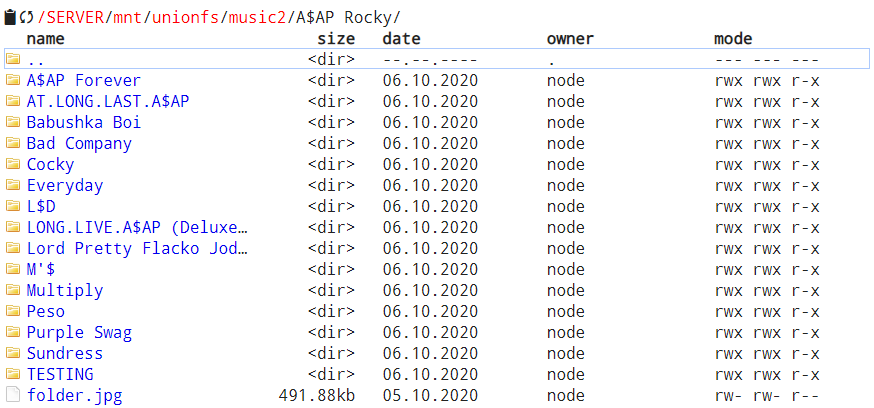Open the L$D folder

pos(41,206)
